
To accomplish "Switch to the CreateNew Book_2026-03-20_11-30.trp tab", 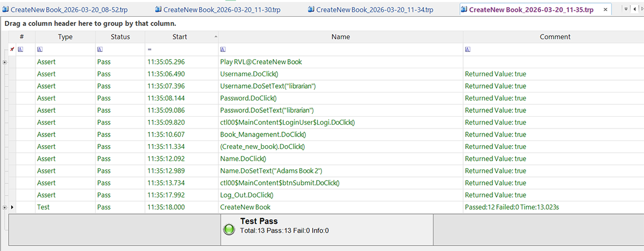I will point(222,10).
